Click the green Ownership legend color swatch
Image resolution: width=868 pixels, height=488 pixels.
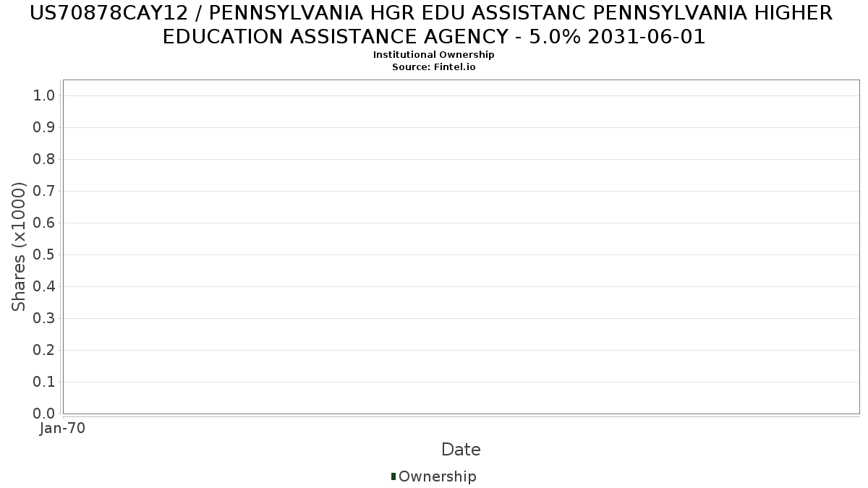coord(393,476)
